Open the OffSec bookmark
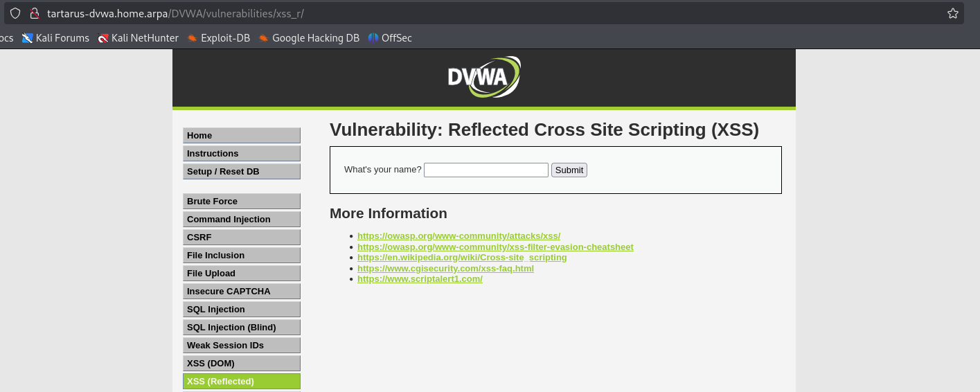Image resolution: width=980 pixels, height=392 pixels. tap(390, 38)
